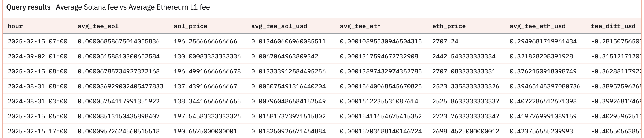
Task: Select the avg_fee_eth_usd value 0.423756565209993
Action: [x=541, y=131]
